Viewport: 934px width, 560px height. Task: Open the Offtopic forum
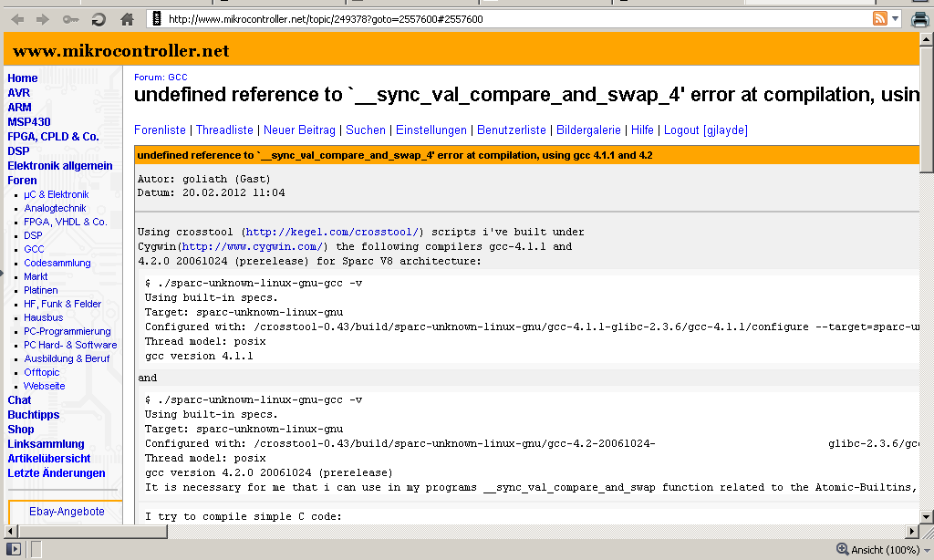42,373
